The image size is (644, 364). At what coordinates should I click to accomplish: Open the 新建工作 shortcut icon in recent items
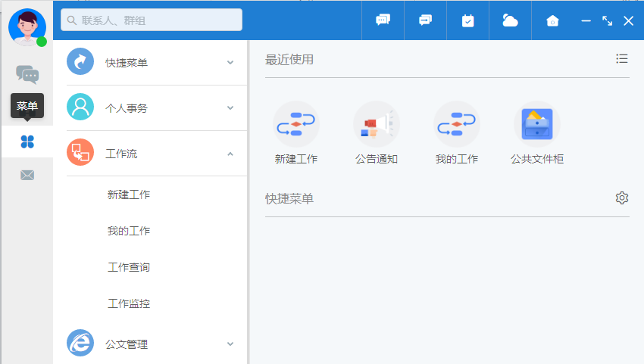point(296,124)
